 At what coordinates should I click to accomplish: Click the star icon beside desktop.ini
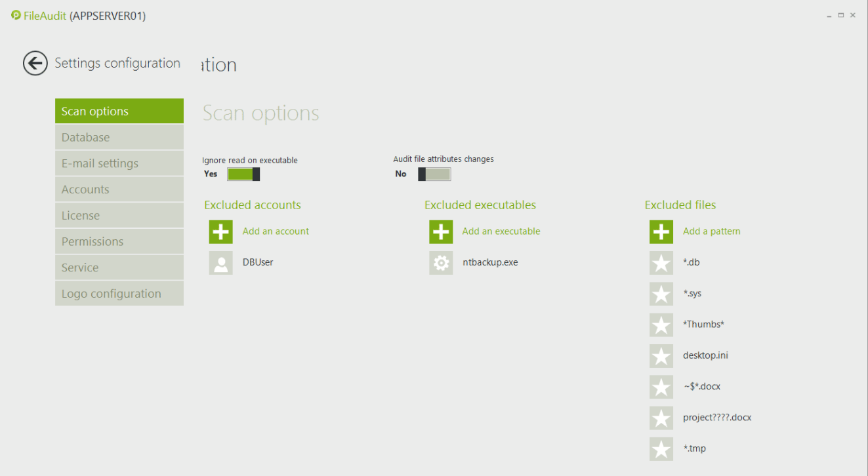pyautogui.click(x=661, y=356)
